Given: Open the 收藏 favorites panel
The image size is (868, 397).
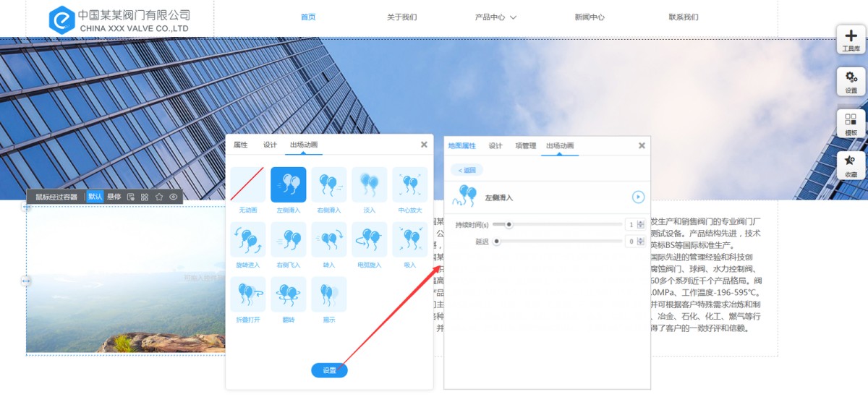Looking at the screenshot, I should click(851, 166).
